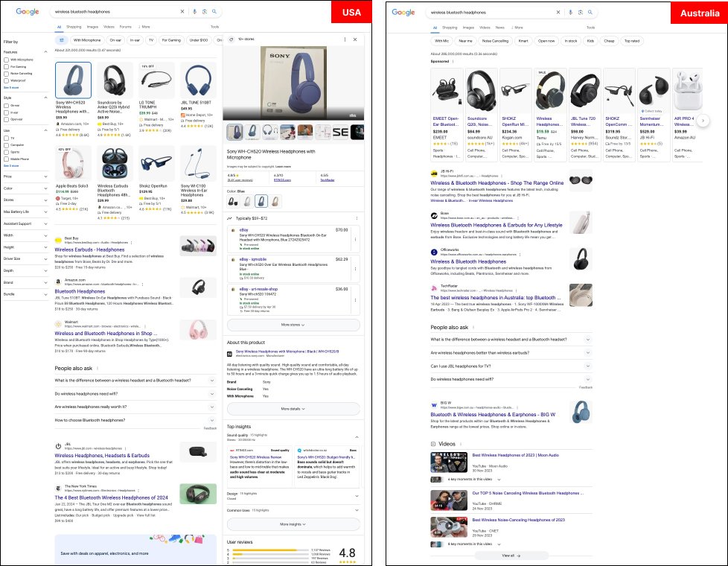The image size is (728, 566).
Task: Open the three-dot menu beside Typically $59–$72
Action: (357, 218)
